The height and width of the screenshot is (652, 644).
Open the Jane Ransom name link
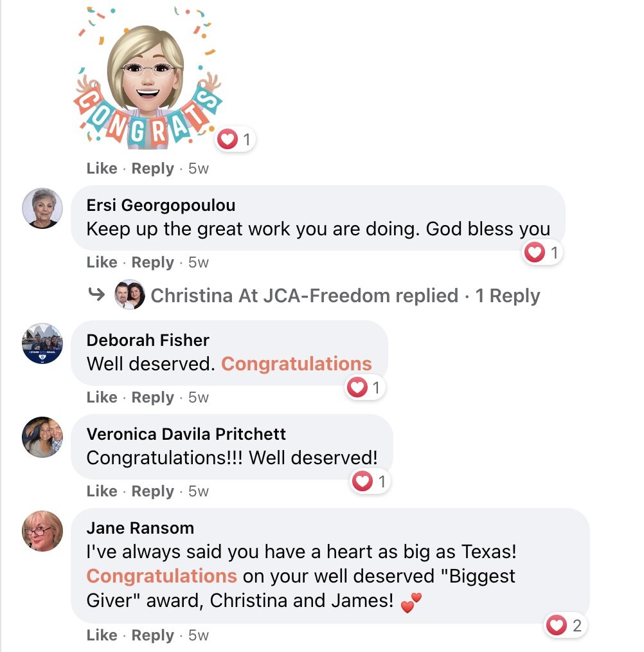click(x=140, y=528)
